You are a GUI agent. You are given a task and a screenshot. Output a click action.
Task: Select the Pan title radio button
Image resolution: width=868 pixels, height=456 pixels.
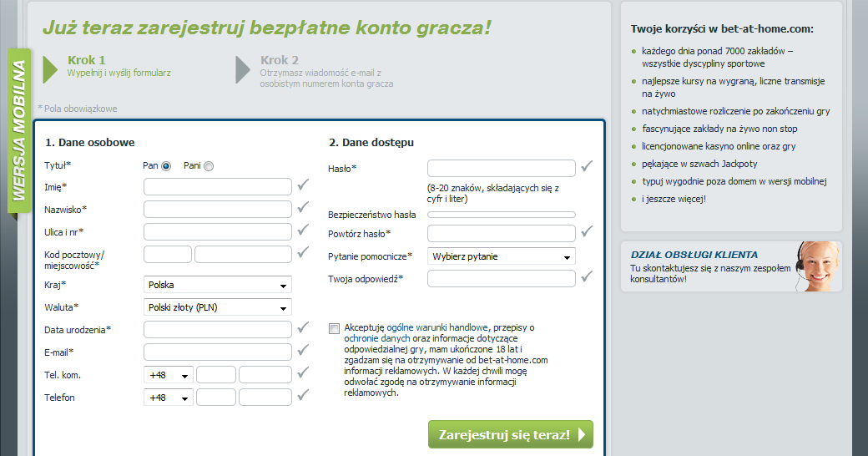(166, 166)
